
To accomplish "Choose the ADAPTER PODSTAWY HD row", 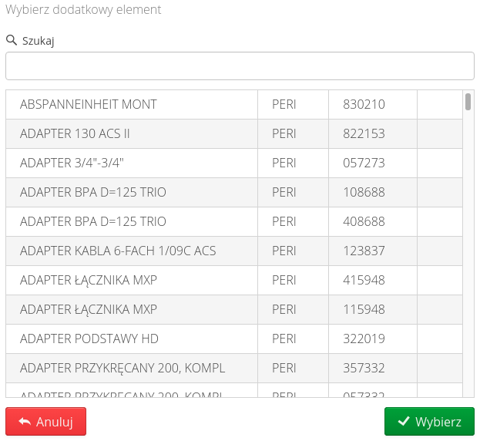I will pyautogui.click(x=89, y=339).
